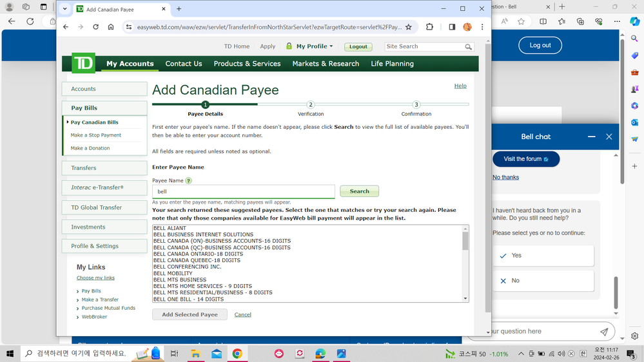Reload the page in Chrome
Screen dimensions: 644x362
tap(95, 27)
